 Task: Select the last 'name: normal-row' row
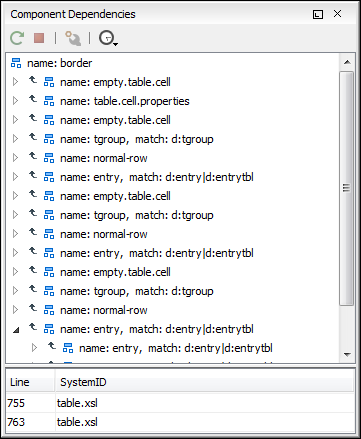coord(103,310)
